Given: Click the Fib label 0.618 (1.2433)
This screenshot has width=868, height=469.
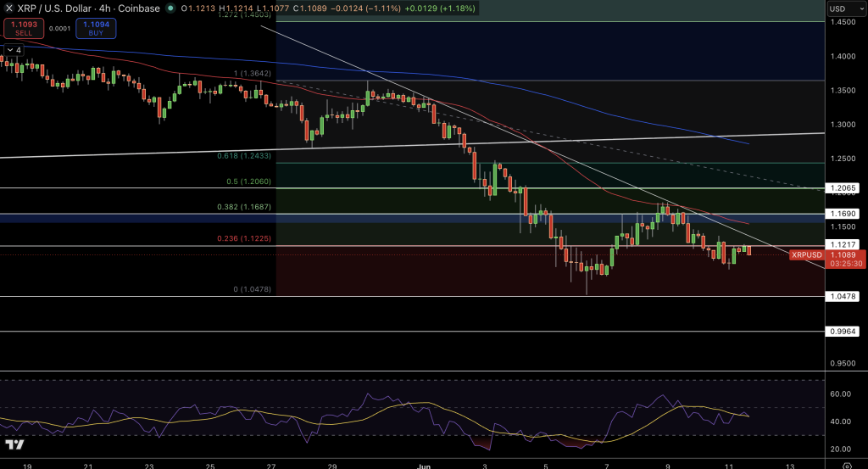Looking at the screenshot, I should [244, 156].
